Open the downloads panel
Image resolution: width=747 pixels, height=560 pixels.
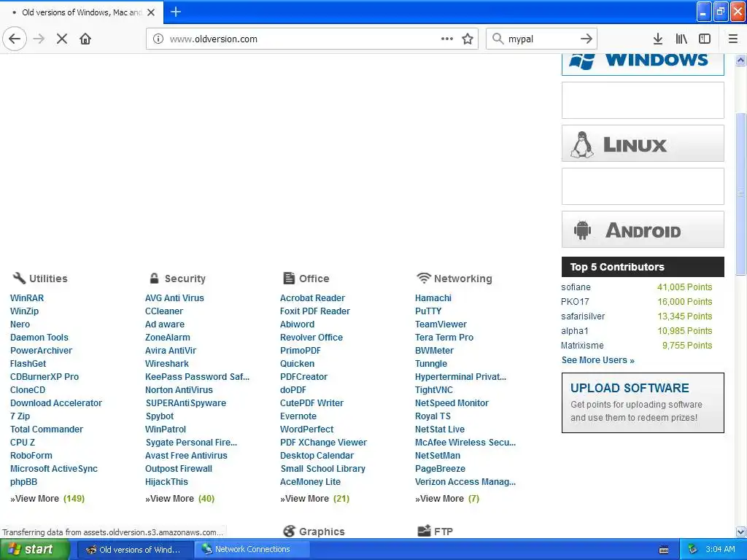click(x=658, y=39)
